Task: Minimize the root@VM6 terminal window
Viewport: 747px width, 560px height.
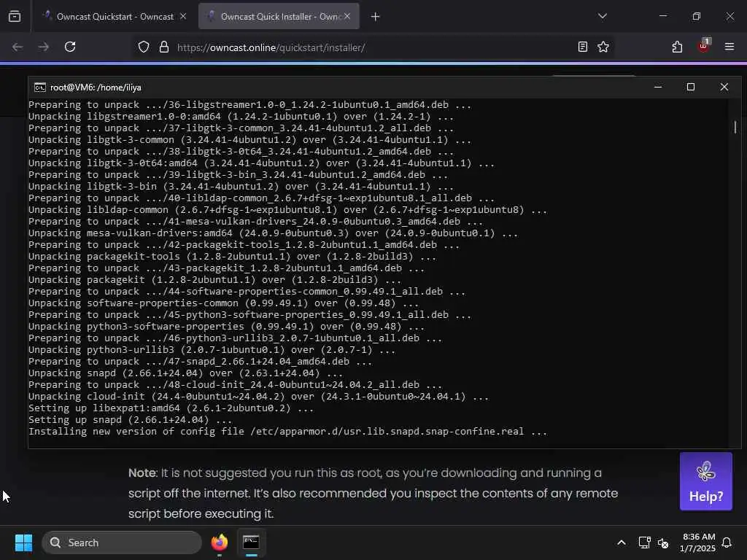Action: [x=658, y=87]
